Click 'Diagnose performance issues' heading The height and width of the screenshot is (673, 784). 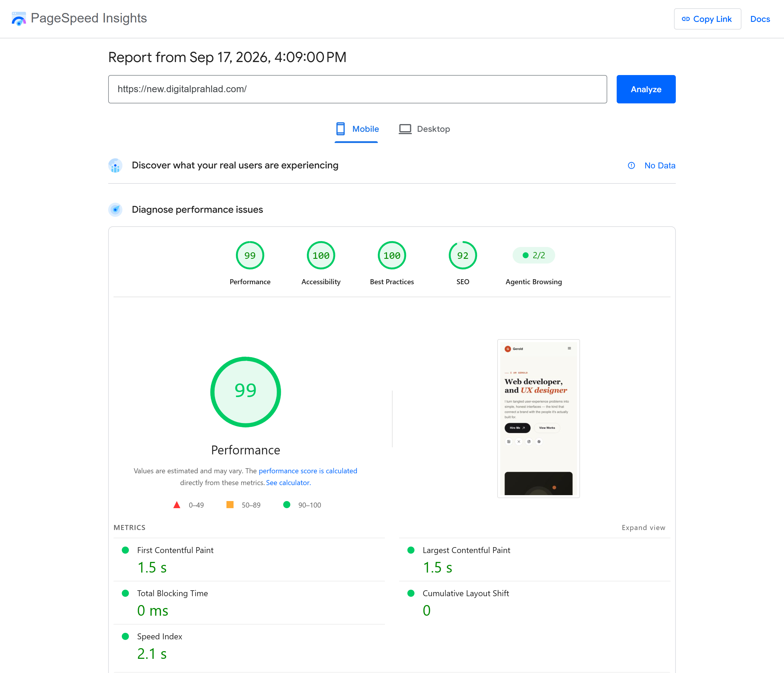coord(197,209)
